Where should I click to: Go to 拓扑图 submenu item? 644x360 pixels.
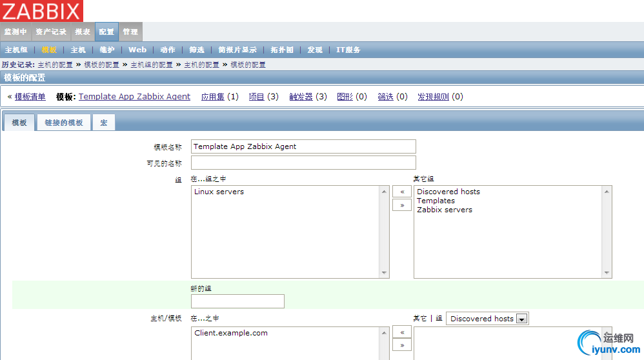coord(282,50)
